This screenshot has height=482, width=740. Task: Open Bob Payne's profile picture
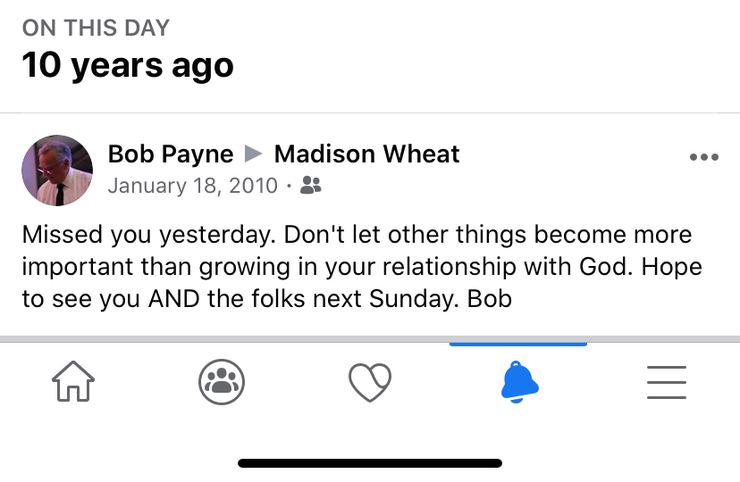57,170
